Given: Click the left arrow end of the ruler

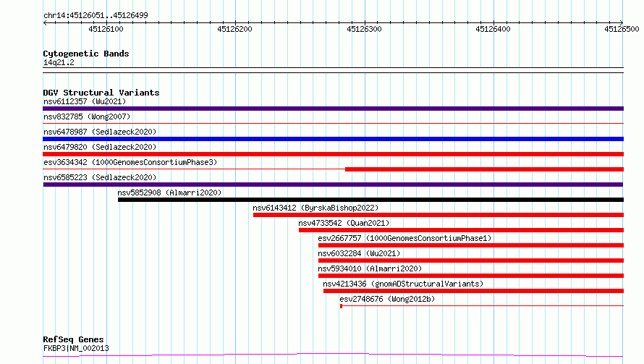Looking at the screenshot, I should pos(45,22).
